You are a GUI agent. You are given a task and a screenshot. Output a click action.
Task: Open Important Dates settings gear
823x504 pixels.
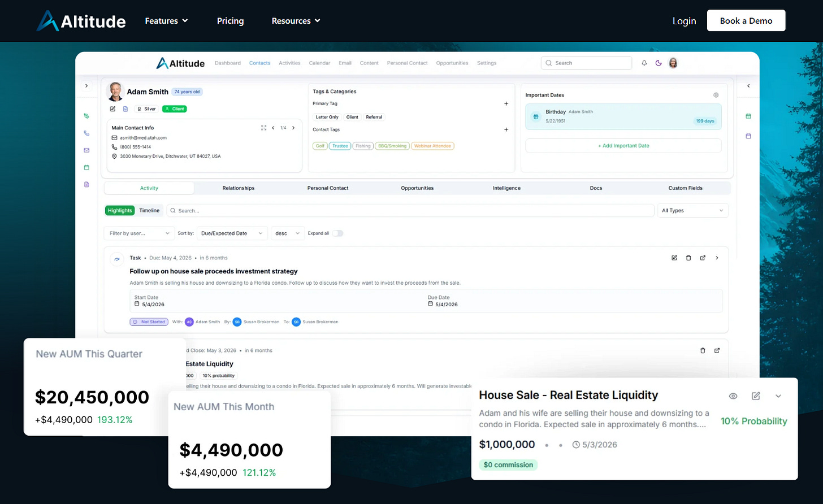pos(716,95)
